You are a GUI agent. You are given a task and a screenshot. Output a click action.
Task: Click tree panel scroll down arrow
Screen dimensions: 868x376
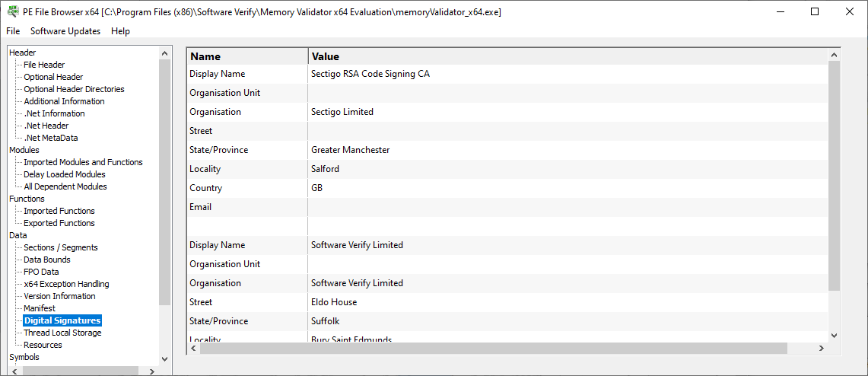[x=164, y=358]
